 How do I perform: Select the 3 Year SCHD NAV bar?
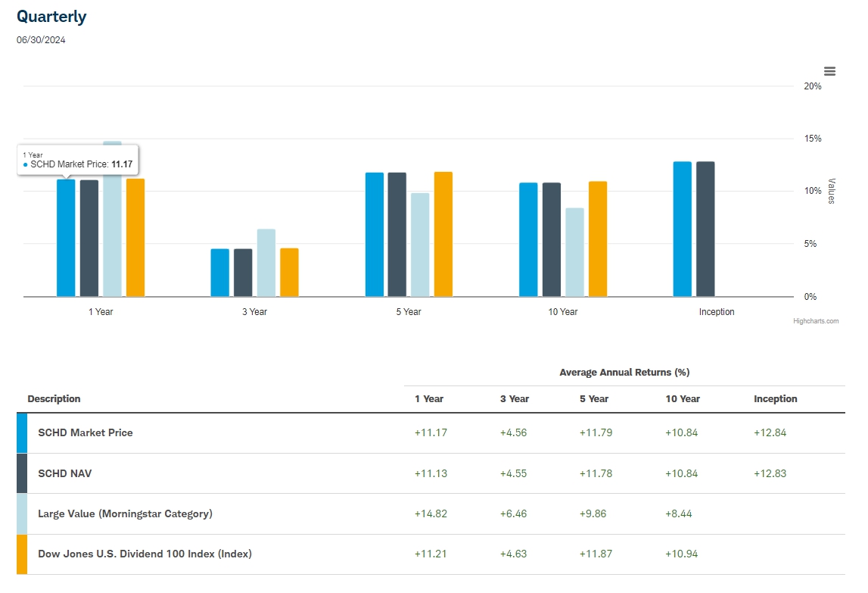point(243,273)
